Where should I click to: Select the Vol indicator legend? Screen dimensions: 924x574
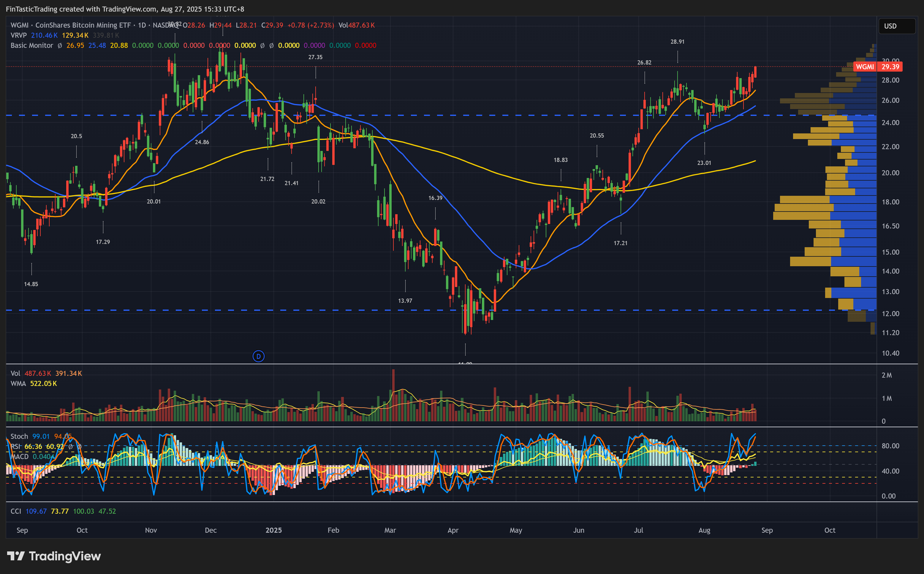tap(15, 373)
